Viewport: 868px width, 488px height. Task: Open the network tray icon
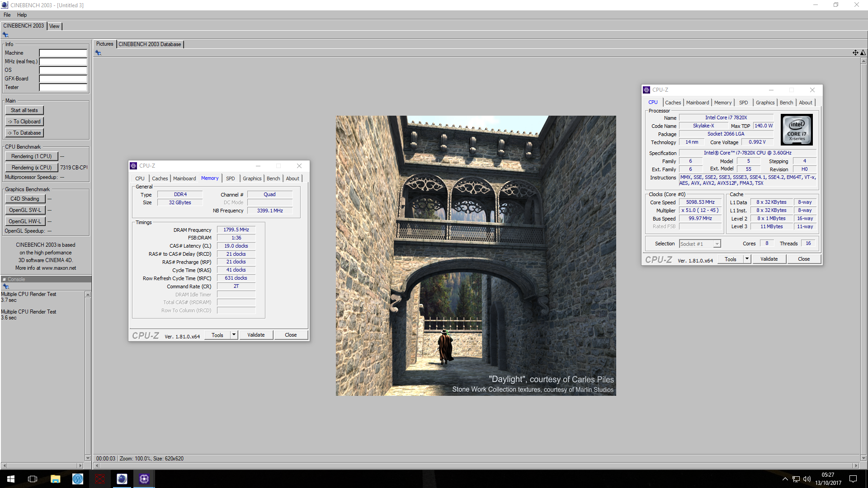[796, 479]
